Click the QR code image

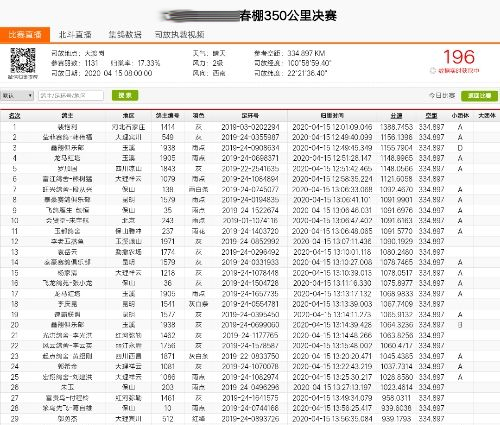click(x=23, y=60)
